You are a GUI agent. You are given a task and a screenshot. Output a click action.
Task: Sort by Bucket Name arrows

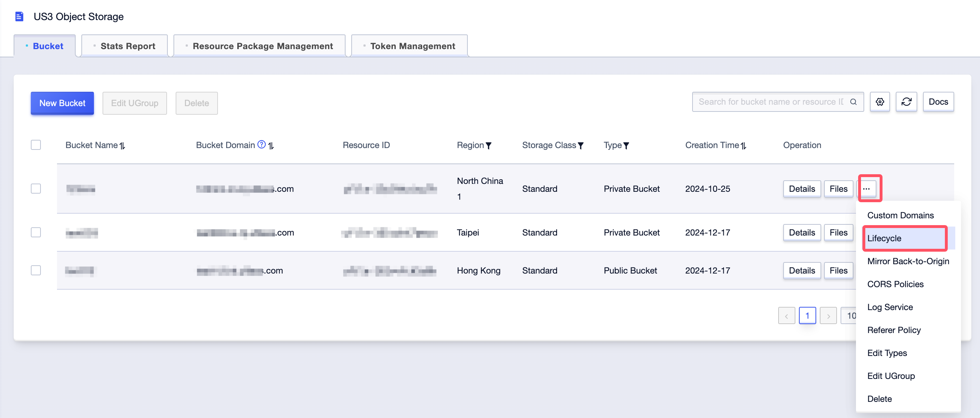click(123, 145)
